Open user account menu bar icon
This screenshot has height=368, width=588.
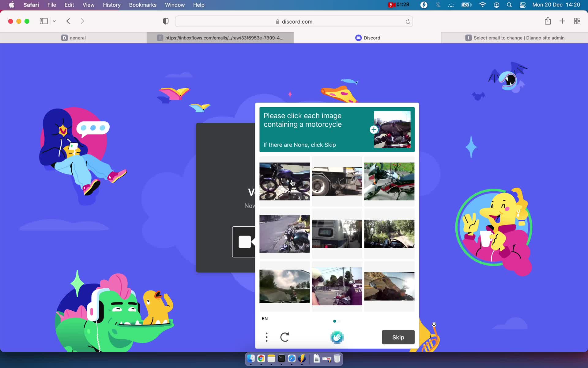[x=496, y=5]
